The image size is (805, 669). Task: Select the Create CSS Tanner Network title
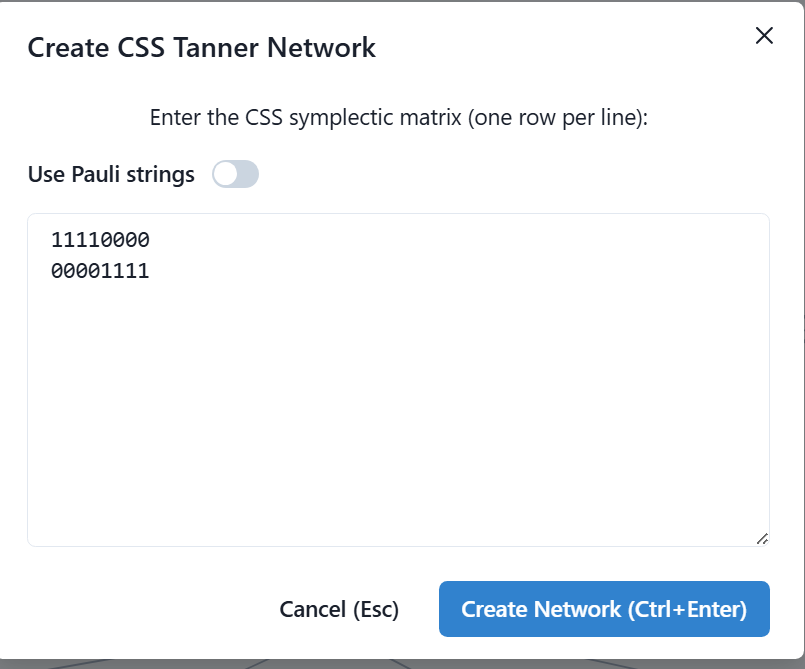click(x=201, y=48)
